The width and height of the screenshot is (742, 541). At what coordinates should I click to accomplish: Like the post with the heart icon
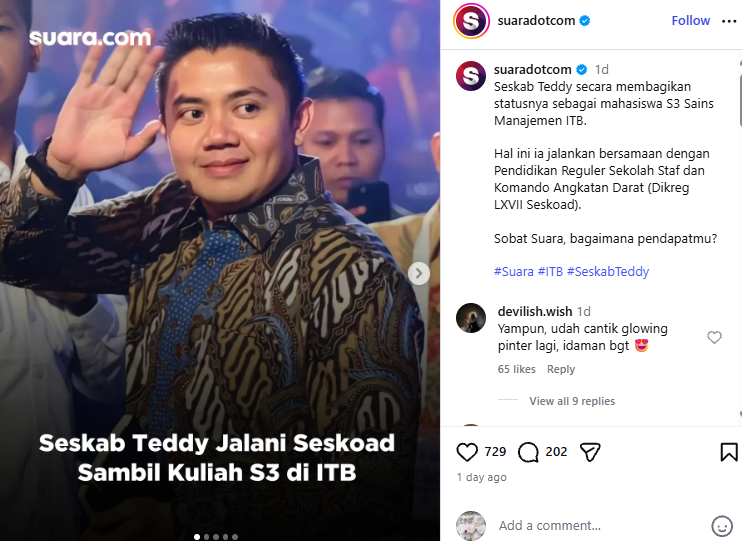(467, 452)
